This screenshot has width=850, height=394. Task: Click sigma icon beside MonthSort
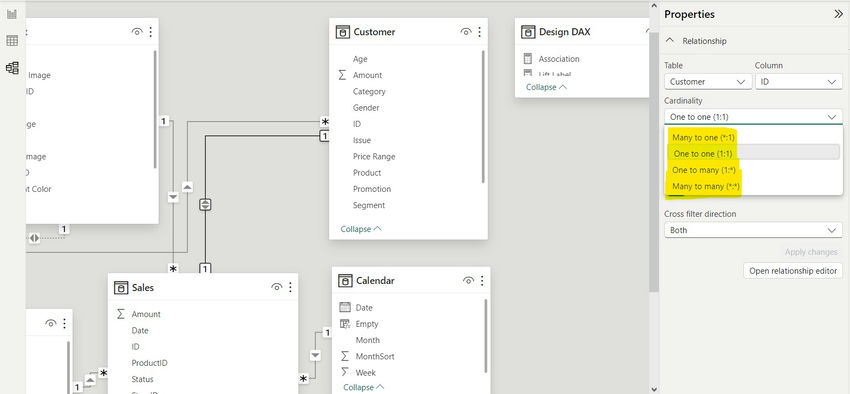point(345,356)
